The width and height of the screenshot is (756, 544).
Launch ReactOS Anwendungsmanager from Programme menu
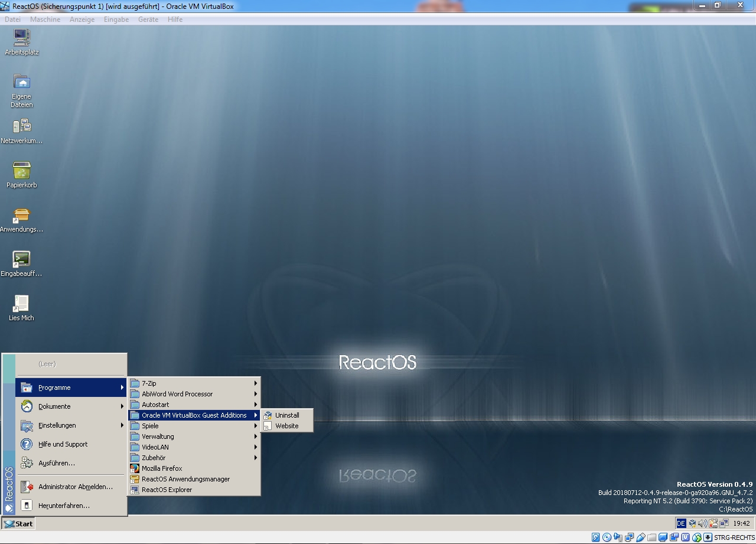tap(194, 479)
